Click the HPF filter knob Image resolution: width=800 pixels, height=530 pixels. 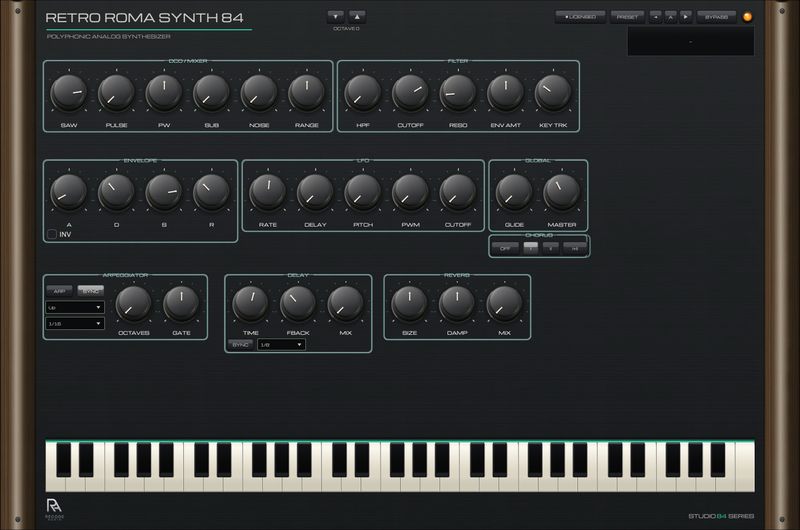click(363, 93)
